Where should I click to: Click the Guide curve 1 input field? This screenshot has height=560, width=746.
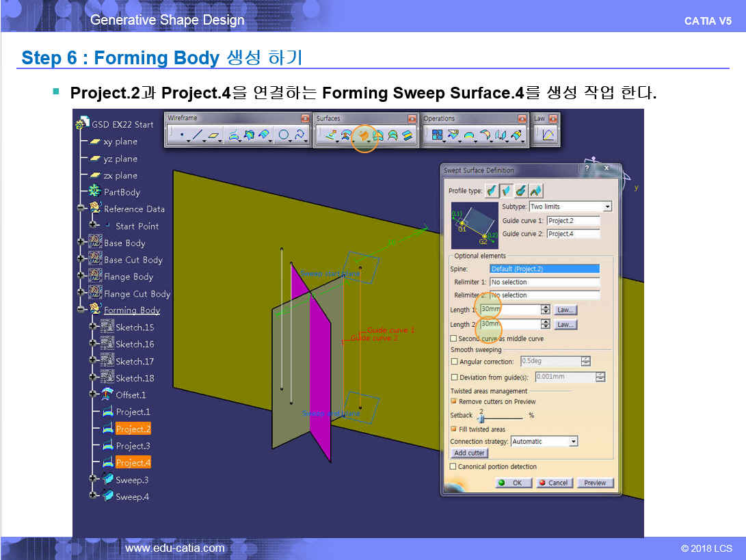pyautogui.click(x=573, y=221)
